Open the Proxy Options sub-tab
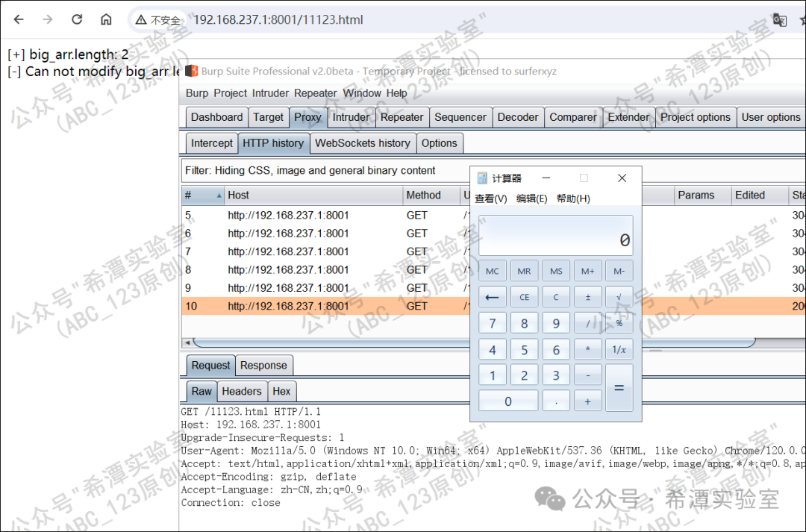 pos(439,143)
